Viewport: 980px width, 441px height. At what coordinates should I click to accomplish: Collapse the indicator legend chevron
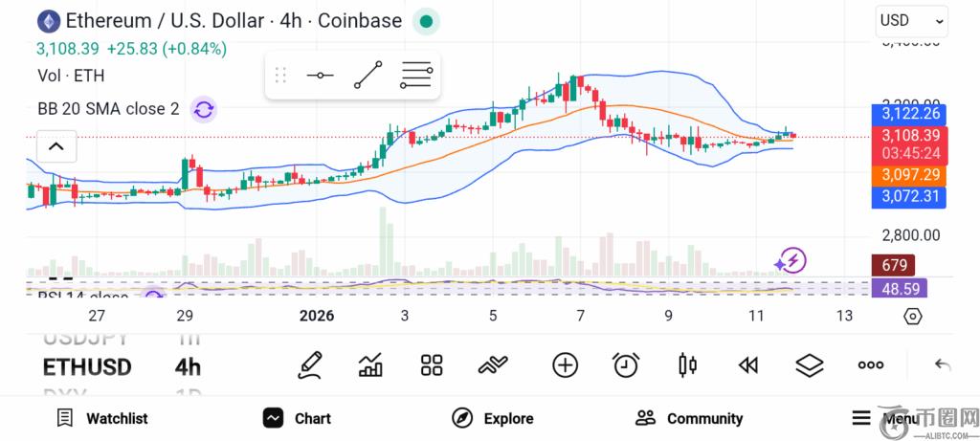pyautogui.click(x=56, y=146)
